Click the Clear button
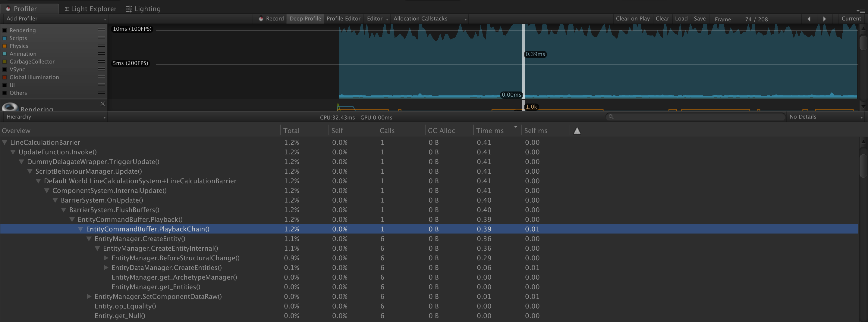 click(x=662, y=18)
